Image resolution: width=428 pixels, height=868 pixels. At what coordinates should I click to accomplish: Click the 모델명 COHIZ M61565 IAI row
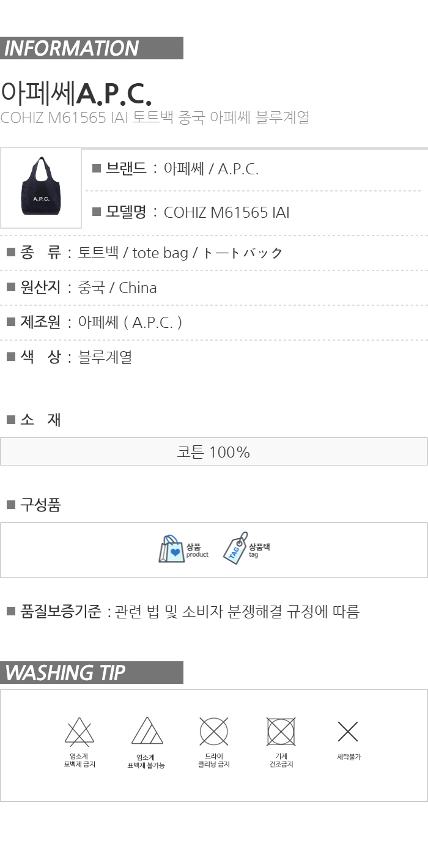pyautogui.click(x=255, y=212)
